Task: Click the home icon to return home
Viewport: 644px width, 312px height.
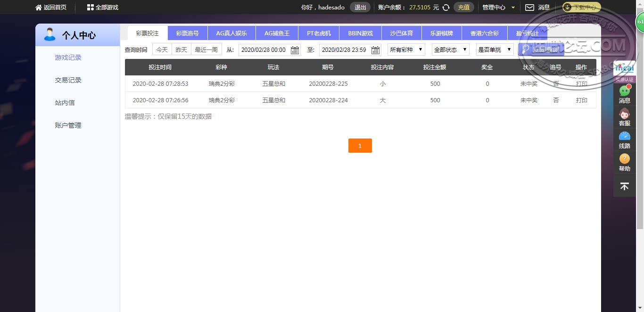Action: 39,8
